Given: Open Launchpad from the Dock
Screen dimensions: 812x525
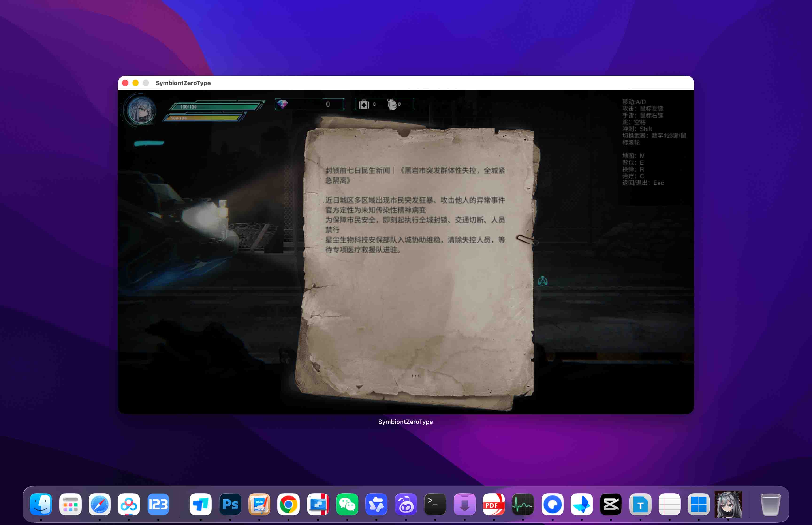Looking at the screenshot, I should click(70, 504).
